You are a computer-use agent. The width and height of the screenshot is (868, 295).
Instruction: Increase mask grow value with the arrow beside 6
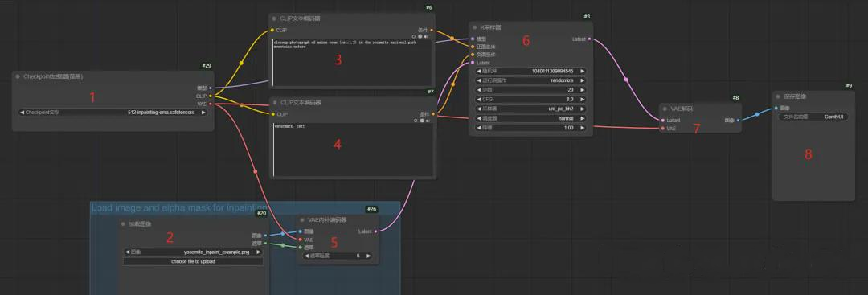367,256
